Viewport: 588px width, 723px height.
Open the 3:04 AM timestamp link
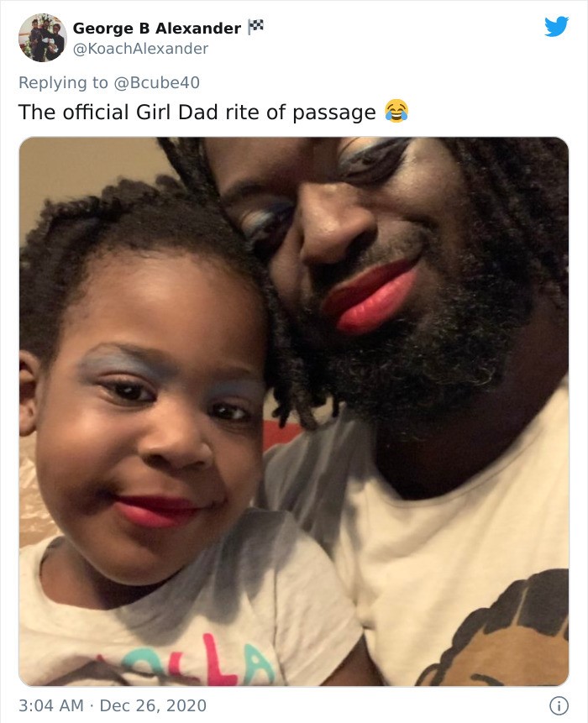pyautogui.click(x=50, y=705)
